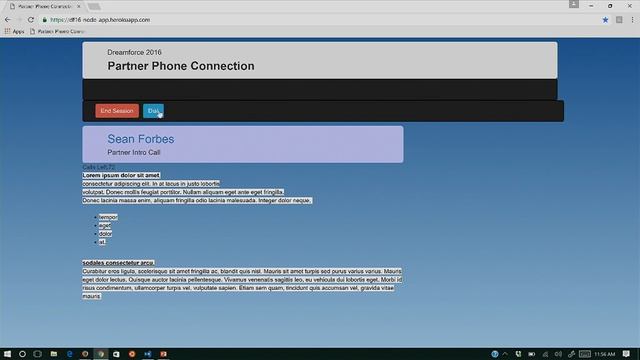This screenshot has height=360, width=640.
Task: Open the Apps bookmarks shortcut
Action: [15, 31]
